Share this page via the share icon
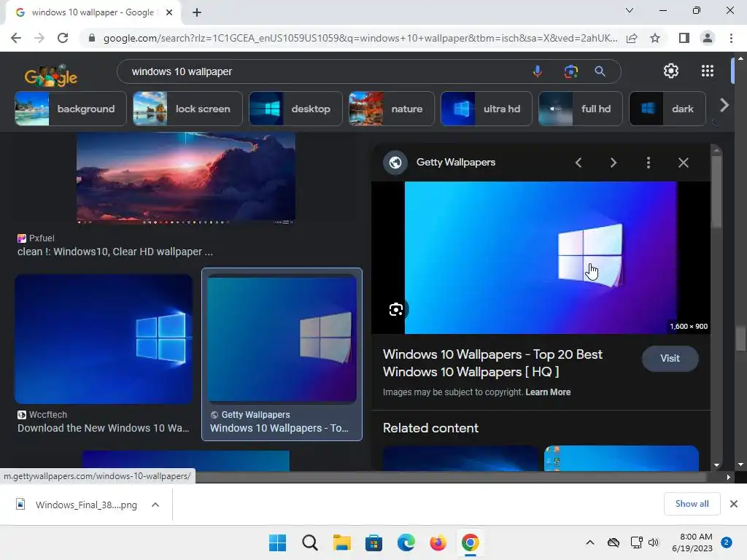 [x=632, y=38]
